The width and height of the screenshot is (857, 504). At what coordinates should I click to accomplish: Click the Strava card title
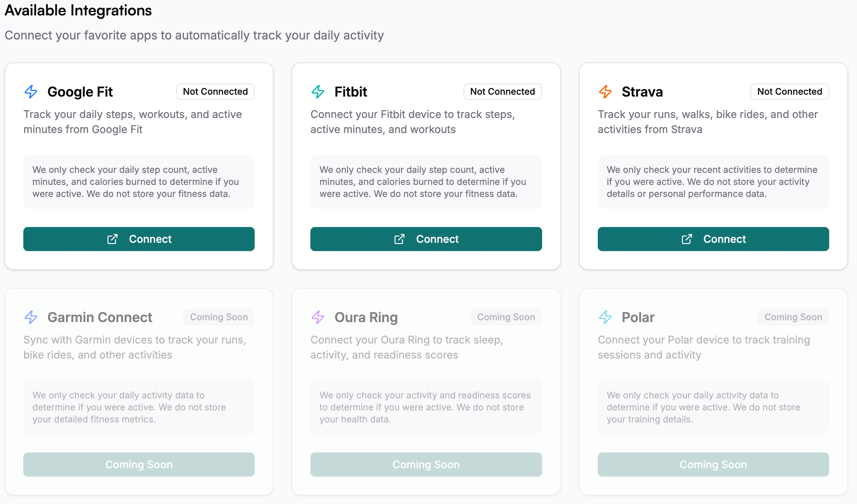642,92
